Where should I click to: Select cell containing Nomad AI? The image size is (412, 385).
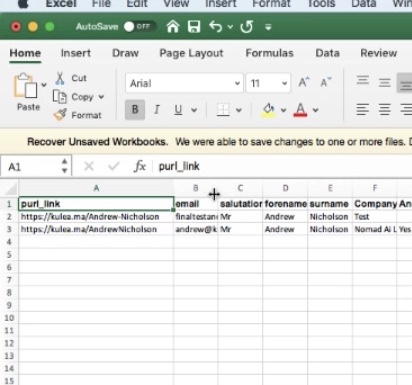(x=375, y=229)
